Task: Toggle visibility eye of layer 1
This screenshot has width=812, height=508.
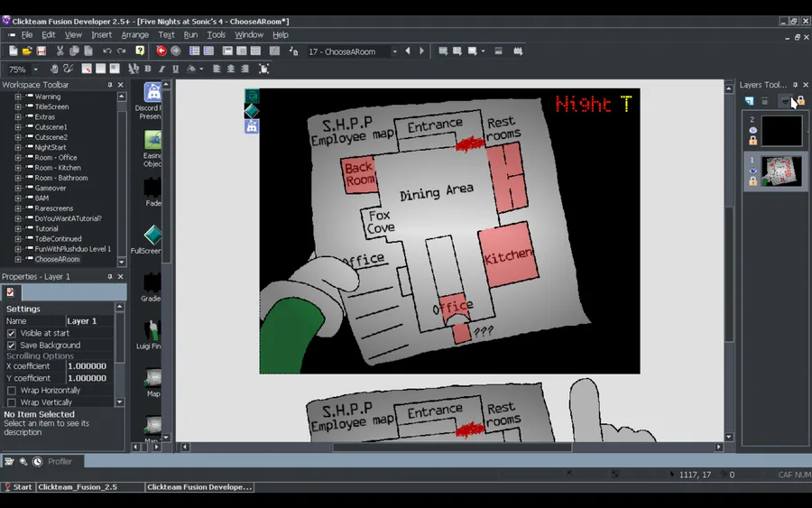Action: click(753, 171)
